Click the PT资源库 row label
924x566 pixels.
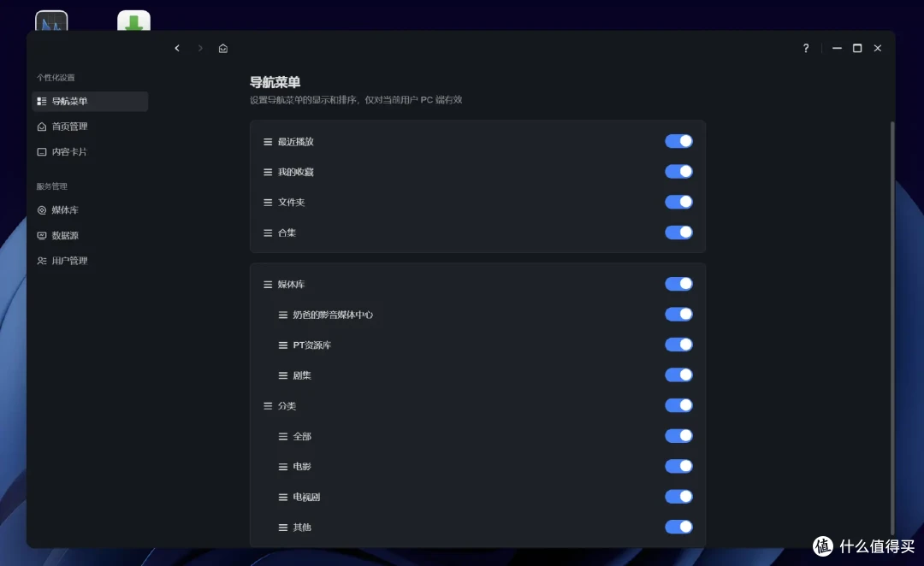point(311,345)
